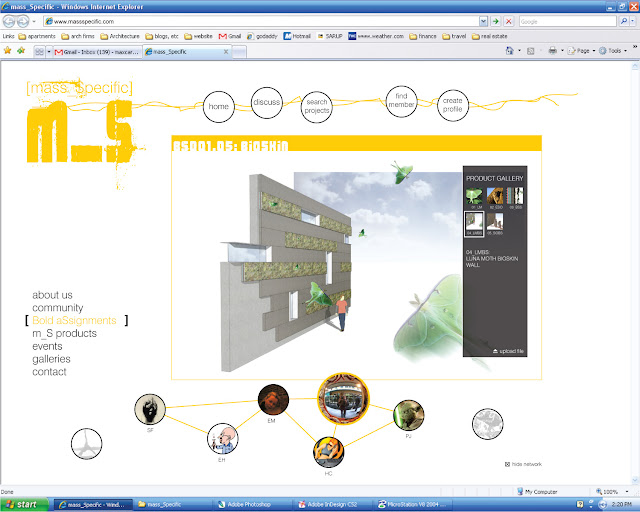640x512 pixels.
Task: Expand the tab list dropdown arrow
Action: 49,52
